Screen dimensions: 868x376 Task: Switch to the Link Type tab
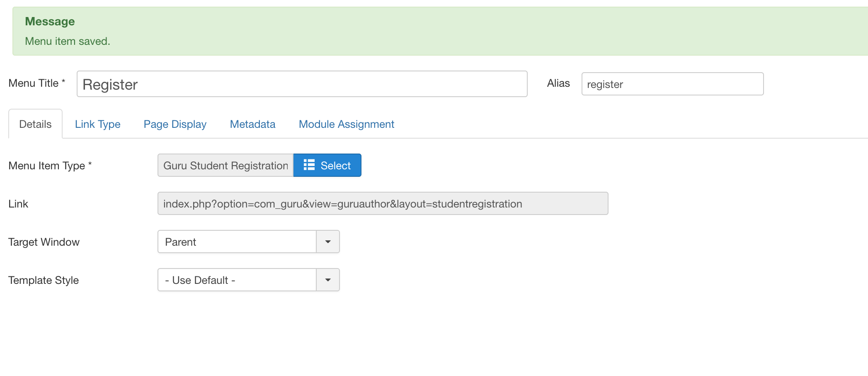97,124
